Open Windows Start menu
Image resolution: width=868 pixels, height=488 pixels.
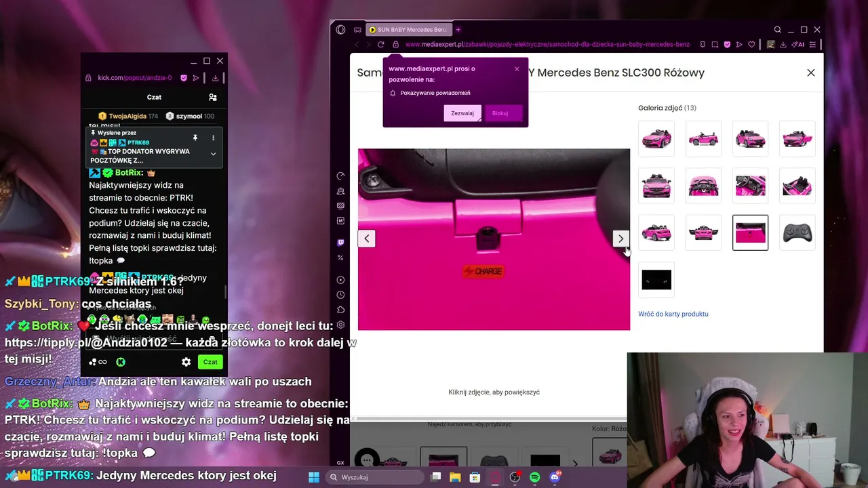314,477
